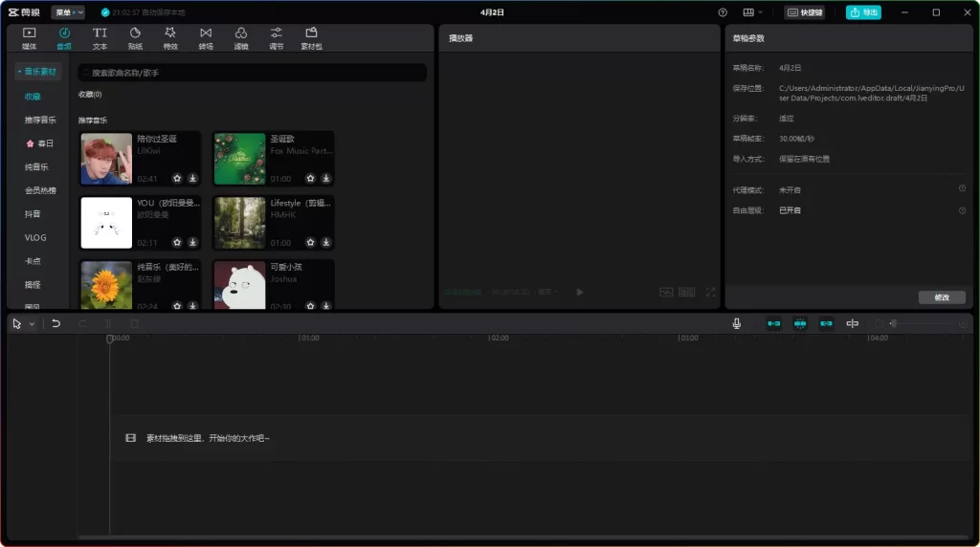
Task: Open the 素材包 material pack tab
Action: click(x=311, y=38)
